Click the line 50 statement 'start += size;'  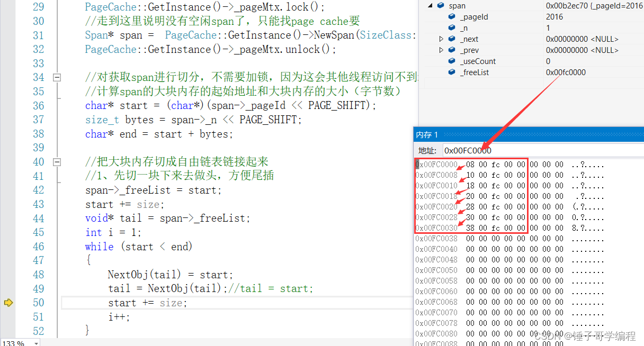click(x=147, y=303)
